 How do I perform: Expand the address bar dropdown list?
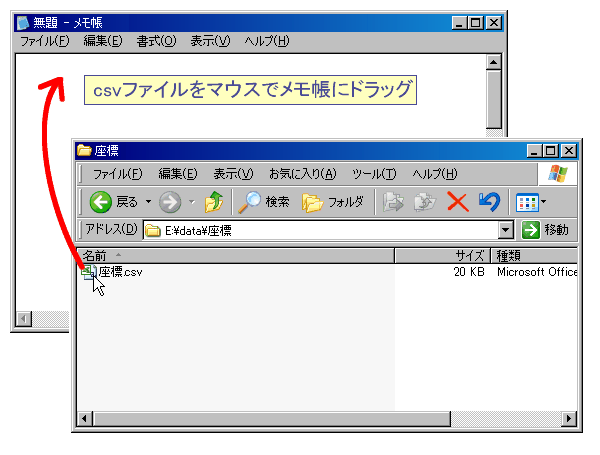pos(505,230)
